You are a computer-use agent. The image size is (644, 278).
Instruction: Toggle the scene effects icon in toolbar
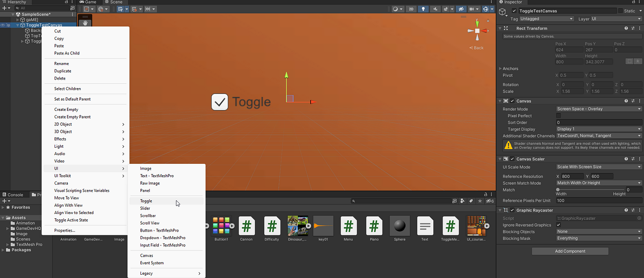point(446,9)
